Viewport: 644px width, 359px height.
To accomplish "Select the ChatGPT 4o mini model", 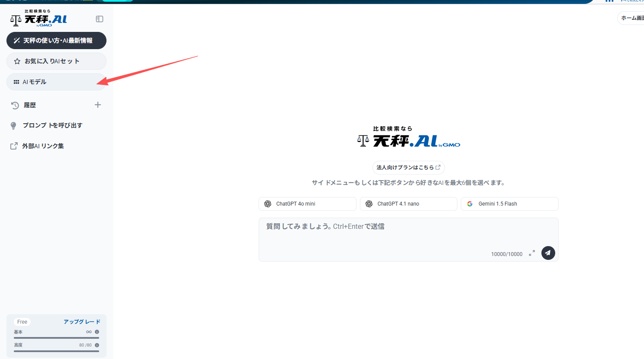I will coord(307,204).
